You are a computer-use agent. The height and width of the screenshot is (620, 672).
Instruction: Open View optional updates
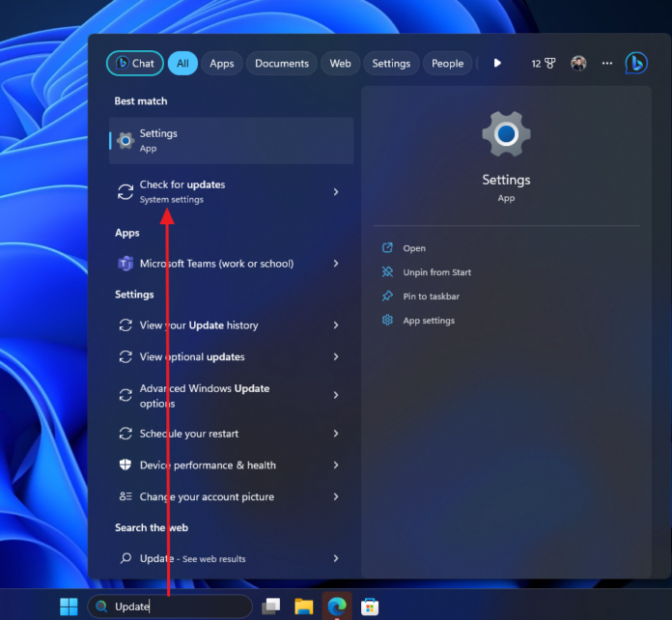pyautogui.click(x=232, y=356)
